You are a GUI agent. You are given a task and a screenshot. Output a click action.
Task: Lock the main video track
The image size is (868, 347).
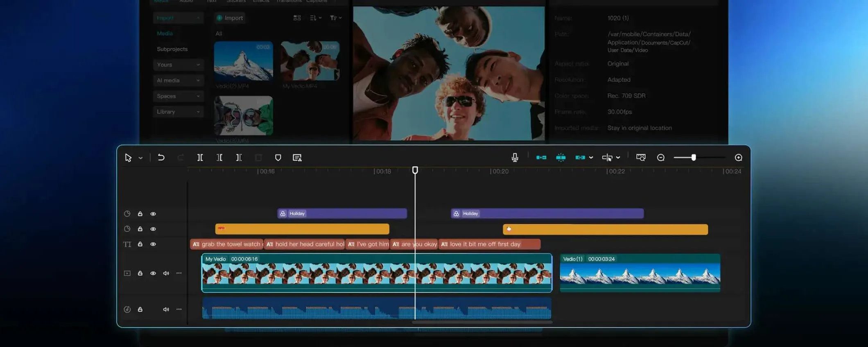[x=140, y=273]
